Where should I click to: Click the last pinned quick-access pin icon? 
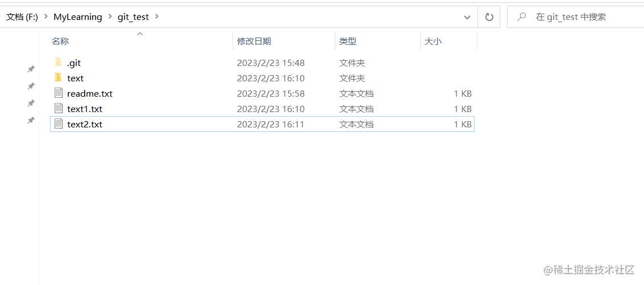(31, 120)
